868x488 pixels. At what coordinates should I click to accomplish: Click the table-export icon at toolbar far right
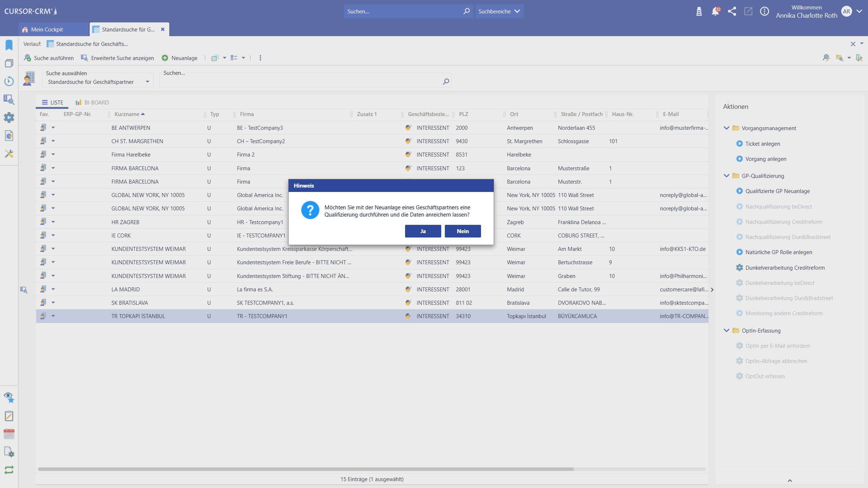860,58
